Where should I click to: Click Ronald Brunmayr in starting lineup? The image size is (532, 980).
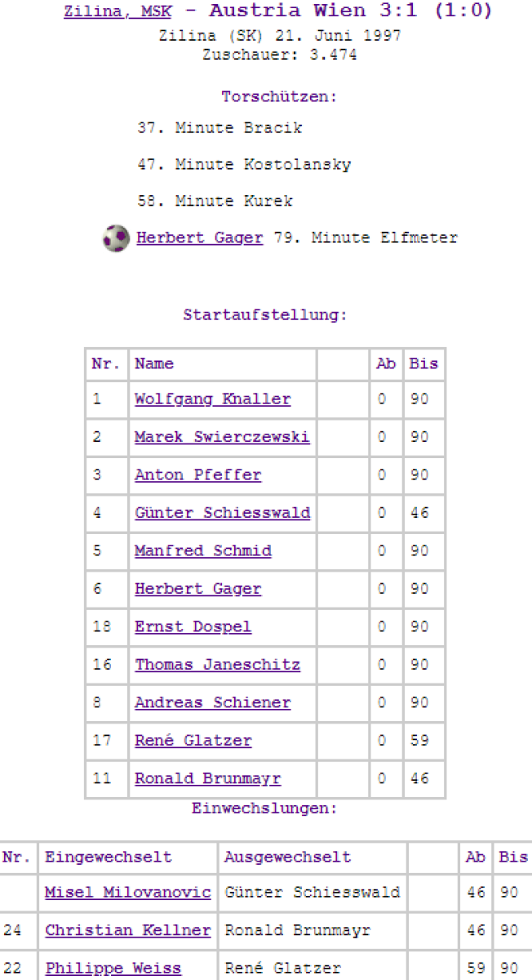pos(207,778)
